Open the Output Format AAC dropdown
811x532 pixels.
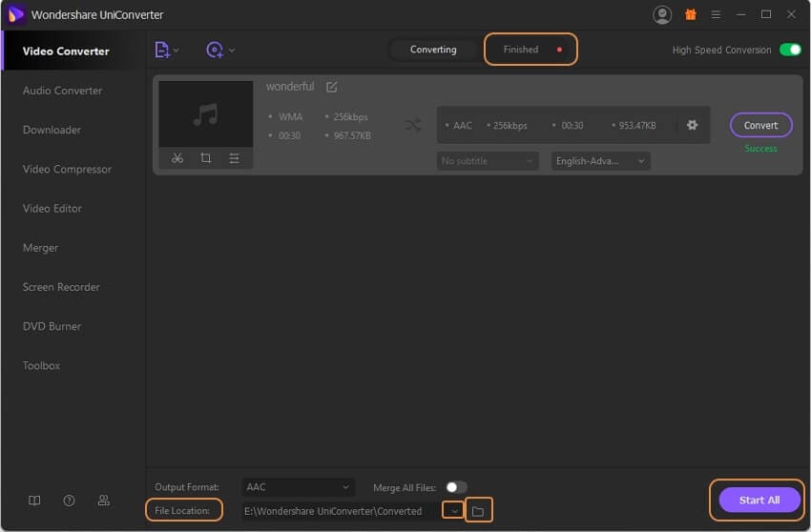point(299,487)
